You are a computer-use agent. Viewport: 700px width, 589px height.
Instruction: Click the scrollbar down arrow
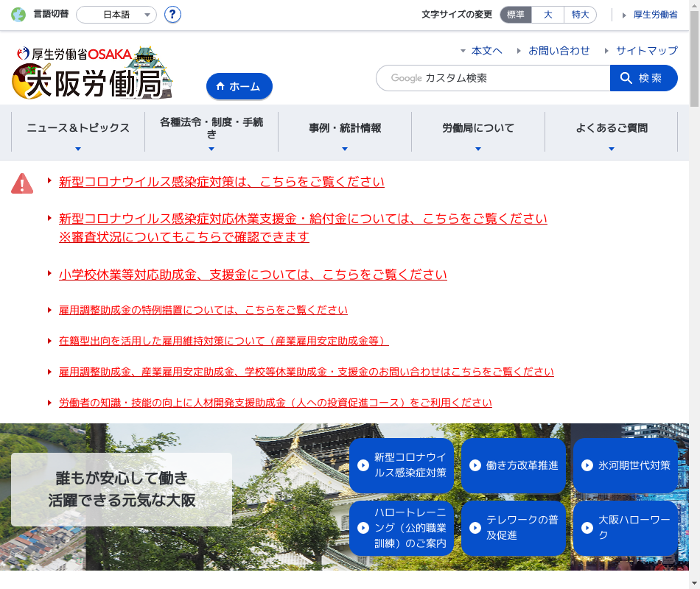click(694, 583)
